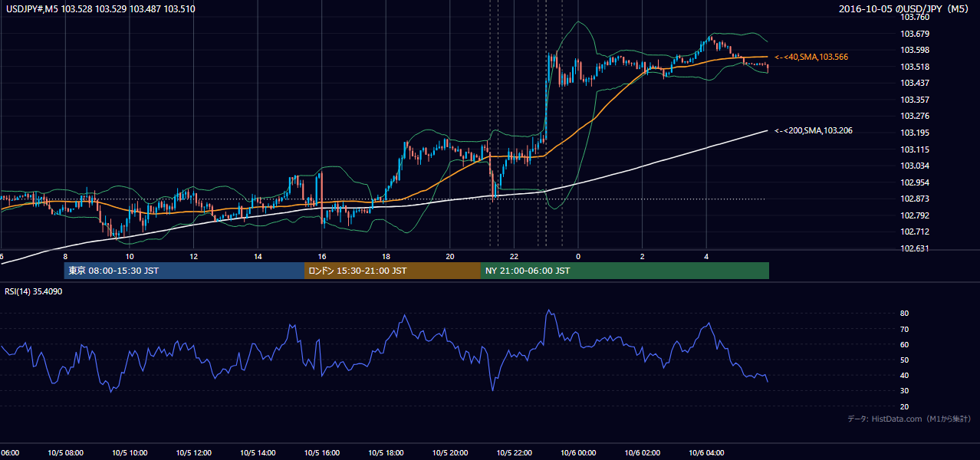Viewport: 980px width, 460px height.
Task: Click price level 103.437 on axis
Action: coord(915,83)
